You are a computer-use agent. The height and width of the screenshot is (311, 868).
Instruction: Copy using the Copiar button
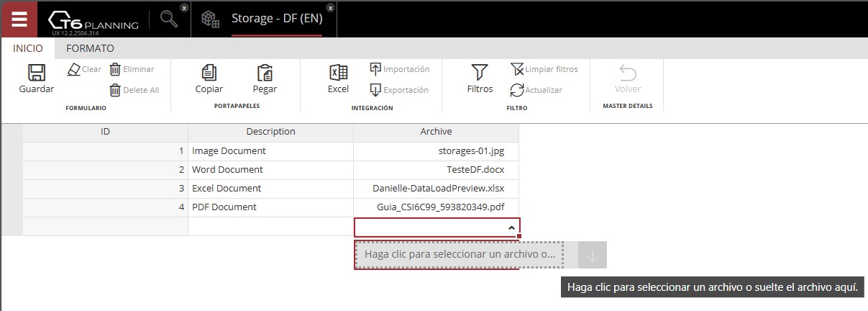point(209,79)
